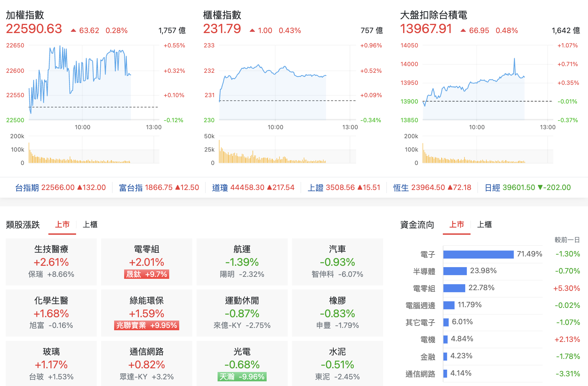Image resolution: width=588 pixels, height=386 pixels.
Task: Click the 22590.63 index value
Action: coord(34,29)
